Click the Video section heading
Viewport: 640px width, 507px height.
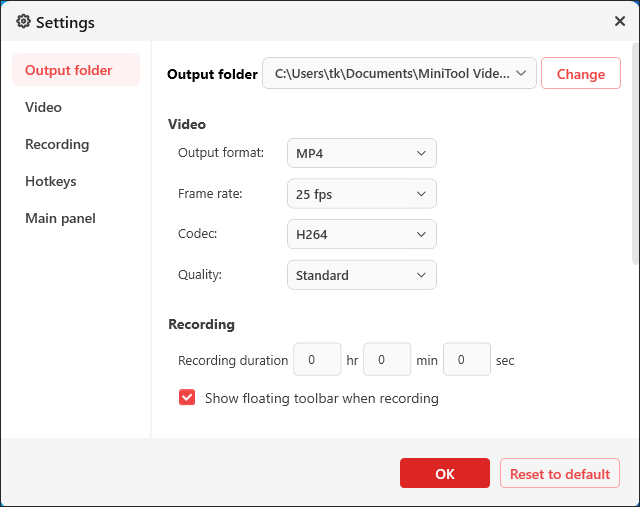pos(187,124)
